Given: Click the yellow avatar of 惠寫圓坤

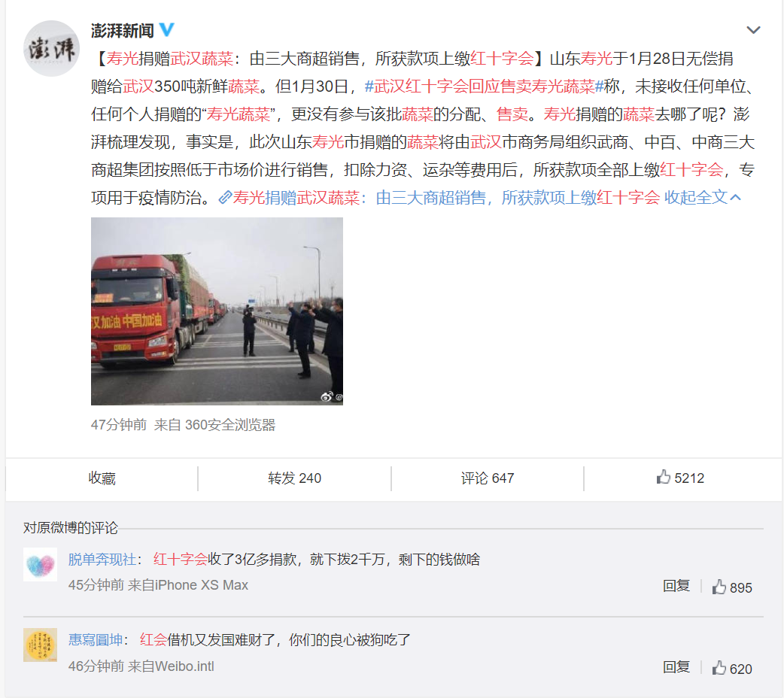Looking at the screenshot, I should [x=40, y=645].
